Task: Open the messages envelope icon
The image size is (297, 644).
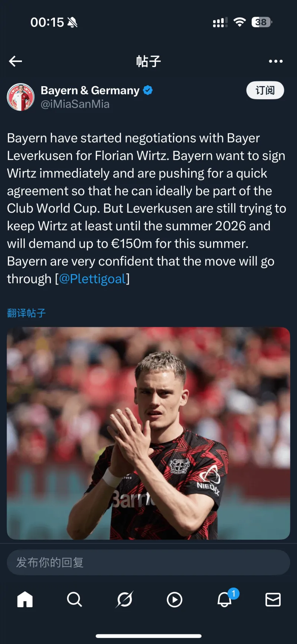Action: point(273,599)
